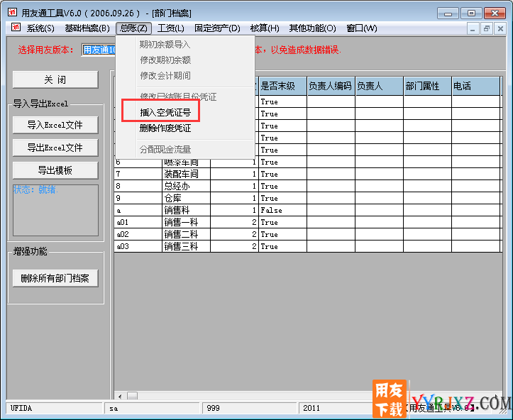Click the 负责人编码 column header
Image resolution: width=513 pixels, height=420 pixels.
click(x=331, y=87)
